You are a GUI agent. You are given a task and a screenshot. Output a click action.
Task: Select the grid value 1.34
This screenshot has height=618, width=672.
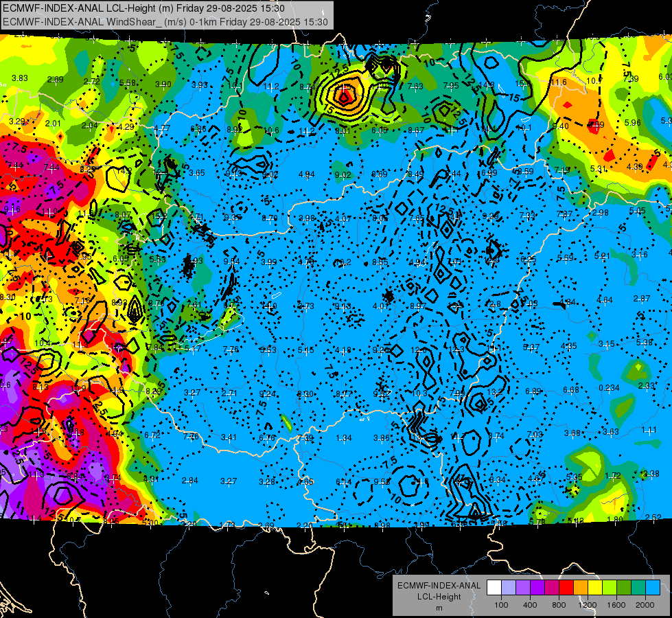(344, 438)
